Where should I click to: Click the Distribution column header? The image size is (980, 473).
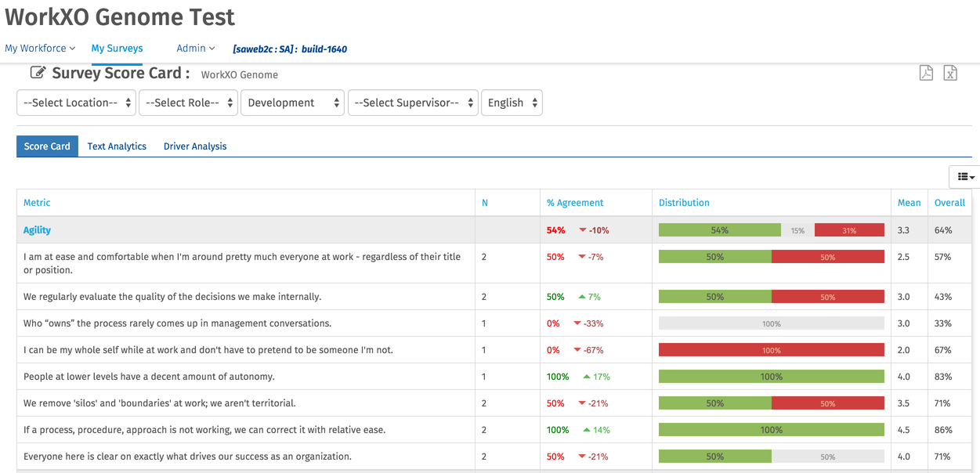pyautogui.click(x=684, y=203)
